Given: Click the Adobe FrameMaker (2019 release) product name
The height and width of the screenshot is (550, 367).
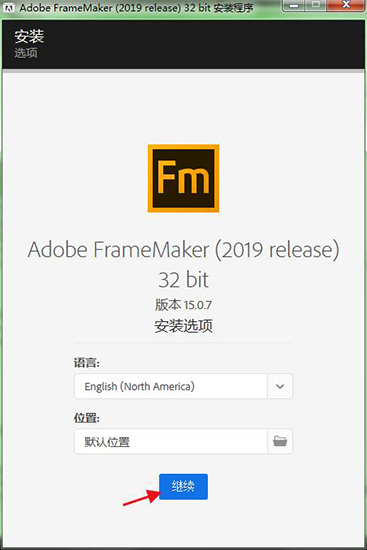Looking at the screenshot, I should click(184, 250).
